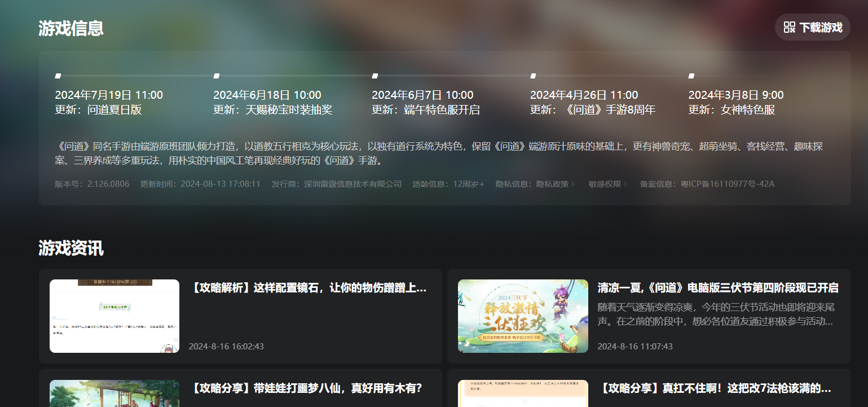The width and height of the screenshot is (868, 407).
Task: Click the 2024-8-16 16:02:43 timestamp
Action: pyautogui.click(x=226, y=346)
